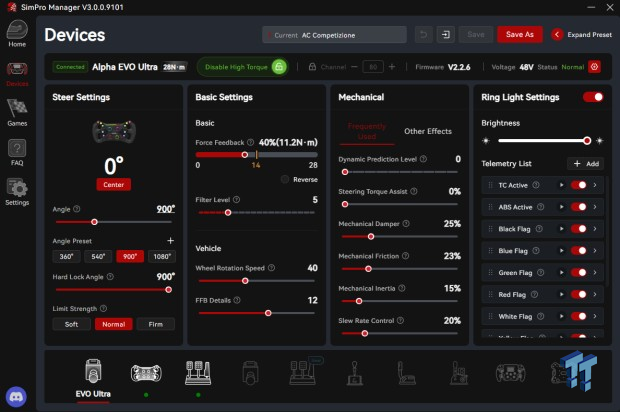This screenshot has width=620, height=412.
Task: Expand the TC Active telemetry row
Action: (x=595, y=185)
